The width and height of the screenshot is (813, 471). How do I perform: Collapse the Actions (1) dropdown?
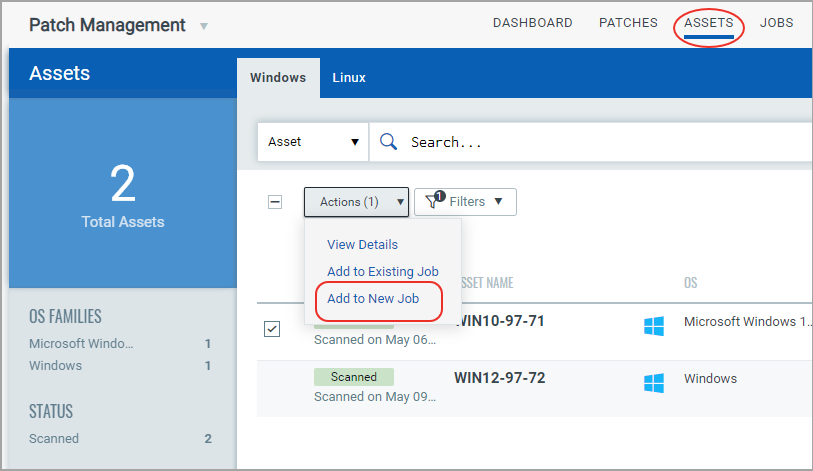coord(356,202)
